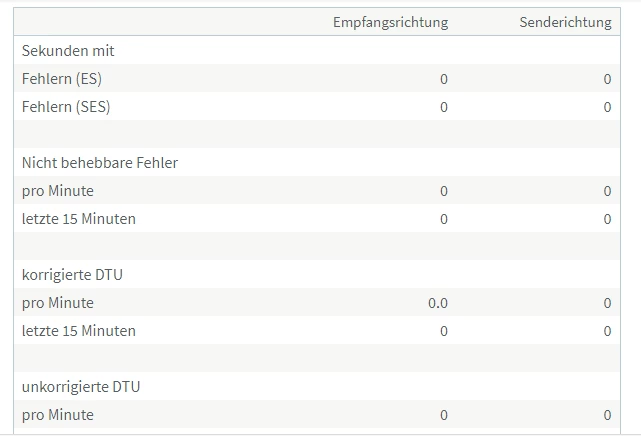This screenshot has width=641, height=436.
Task: Click the Empfangsrichtung column header
Action: [390, 22]
